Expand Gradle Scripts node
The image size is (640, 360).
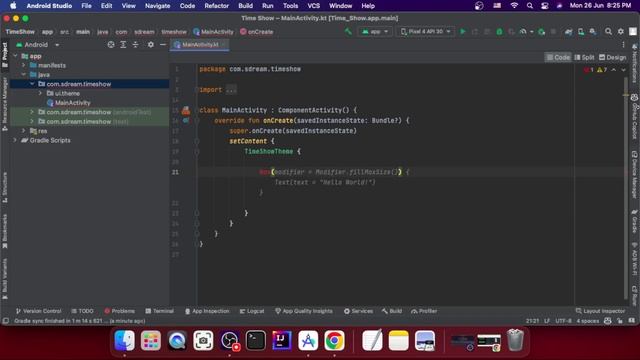16,140
